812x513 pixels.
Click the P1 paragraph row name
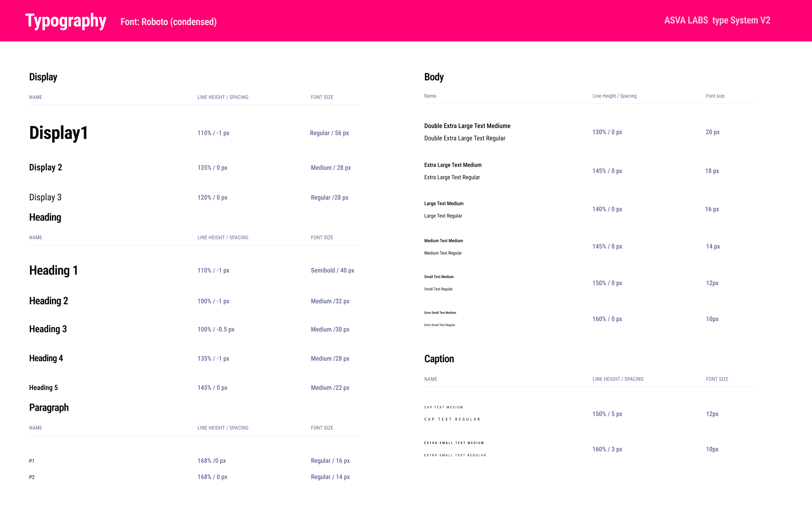tap(32, 461)
